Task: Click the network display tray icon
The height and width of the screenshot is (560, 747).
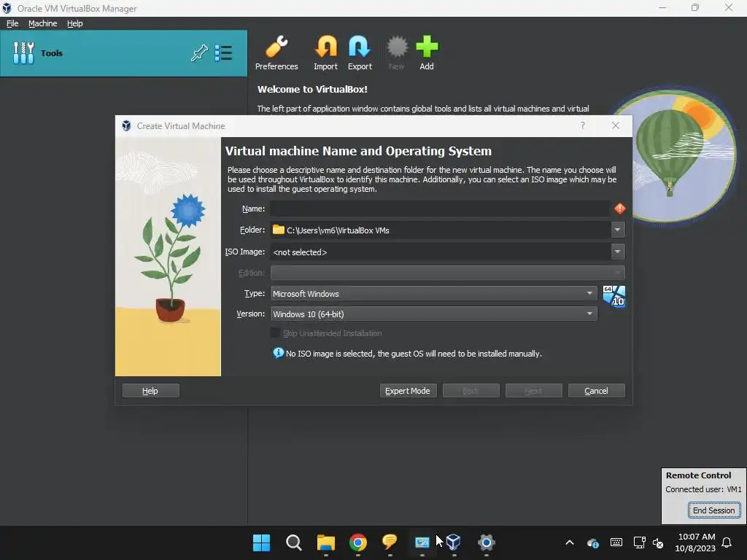Action: pyautogui.click(x=639, y=542)
